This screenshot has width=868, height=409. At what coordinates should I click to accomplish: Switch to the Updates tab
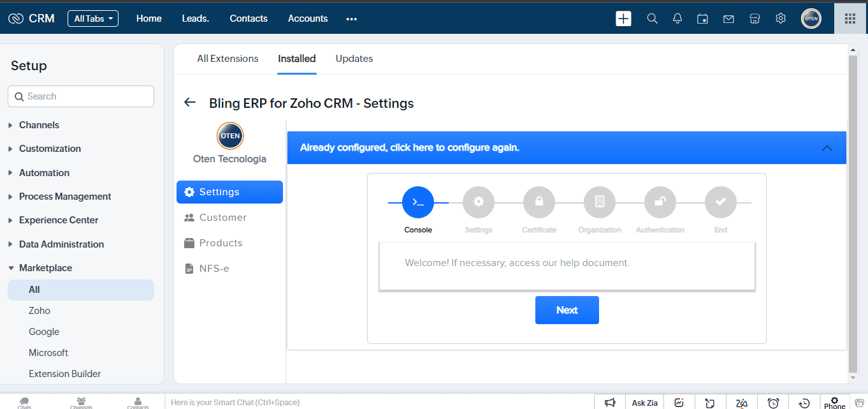(x=354, y=59)
